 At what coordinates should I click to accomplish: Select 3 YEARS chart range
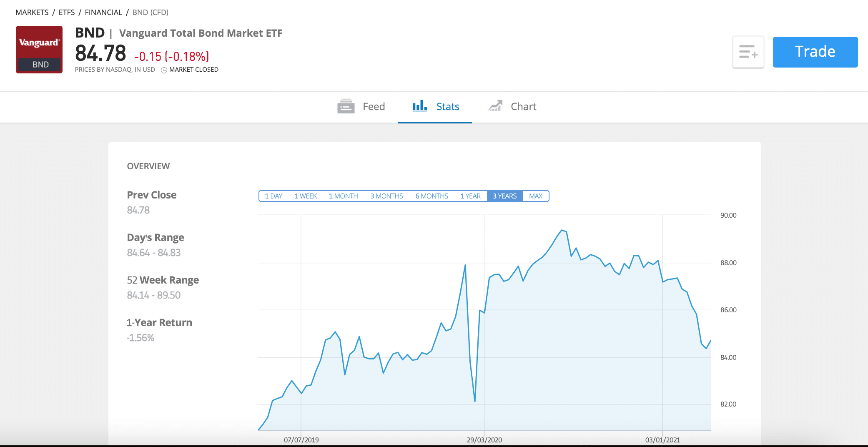point(504,196)
